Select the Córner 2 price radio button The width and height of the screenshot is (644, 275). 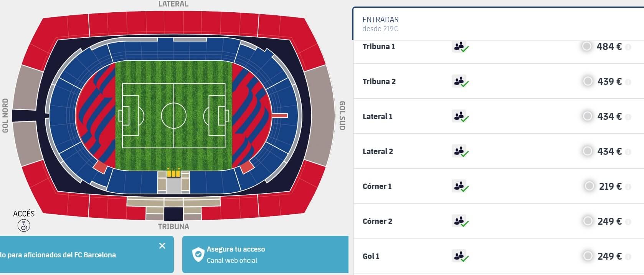coord(588,221)
